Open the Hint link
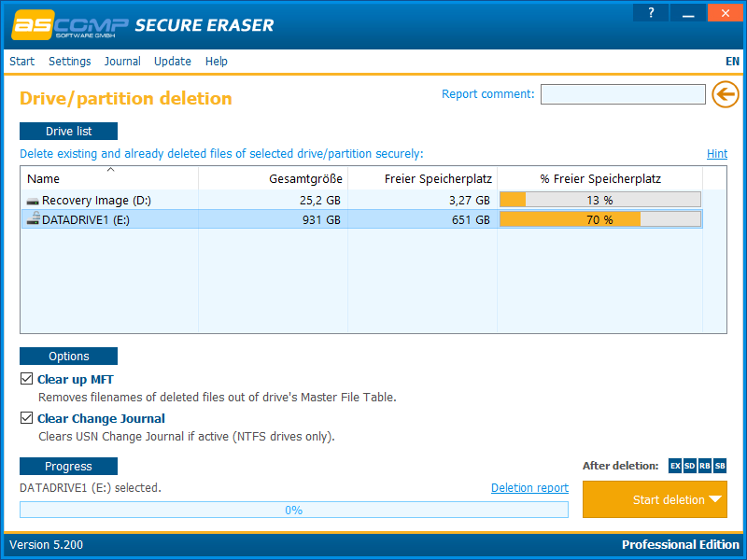Image resolution: width=747 pixels, height=560 pixels. tap(716, 153)
